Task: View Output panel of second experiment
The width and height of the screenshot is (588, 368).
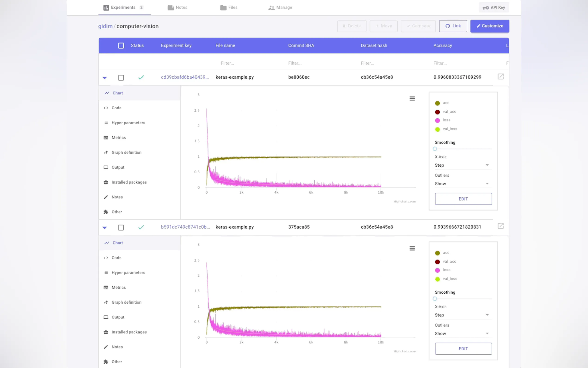Action: pyautogui.click(x=118, y=317)
